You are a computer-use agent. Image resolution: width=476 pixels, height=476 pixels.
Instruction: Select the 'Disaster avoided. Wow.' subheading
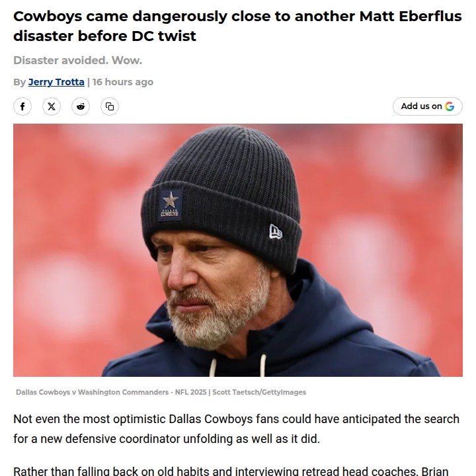click(x=78, y=60)
